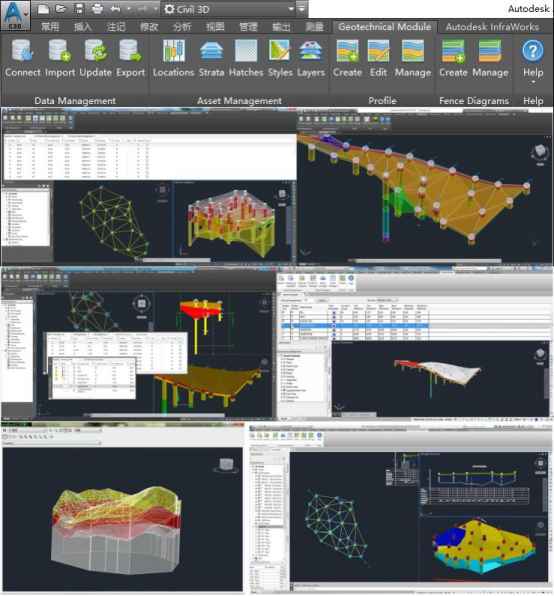
Task: Open the Styles tool
Action: [x=280, y=51]
